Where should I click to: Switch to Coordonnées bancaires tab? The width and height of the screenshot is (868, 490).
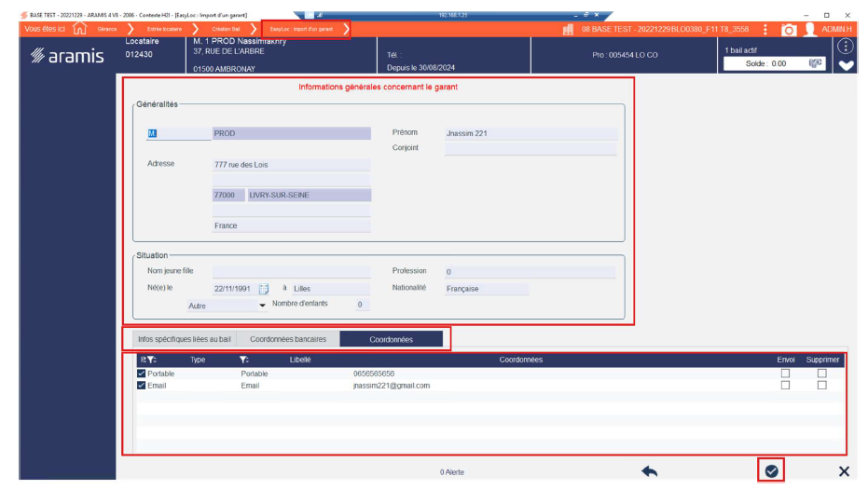coord(288,339)
